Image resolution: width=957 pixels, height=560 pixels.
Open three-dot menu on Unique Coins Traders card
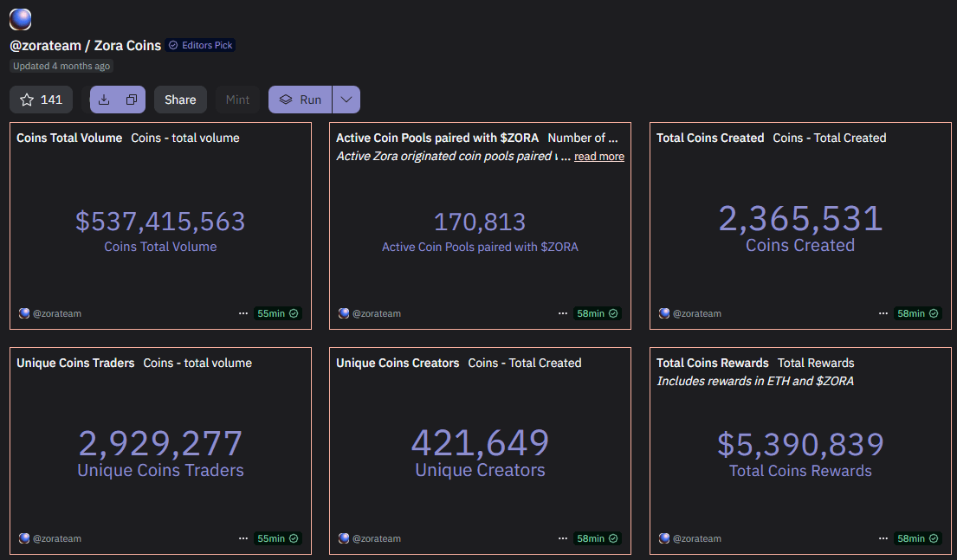pos(242,538)
